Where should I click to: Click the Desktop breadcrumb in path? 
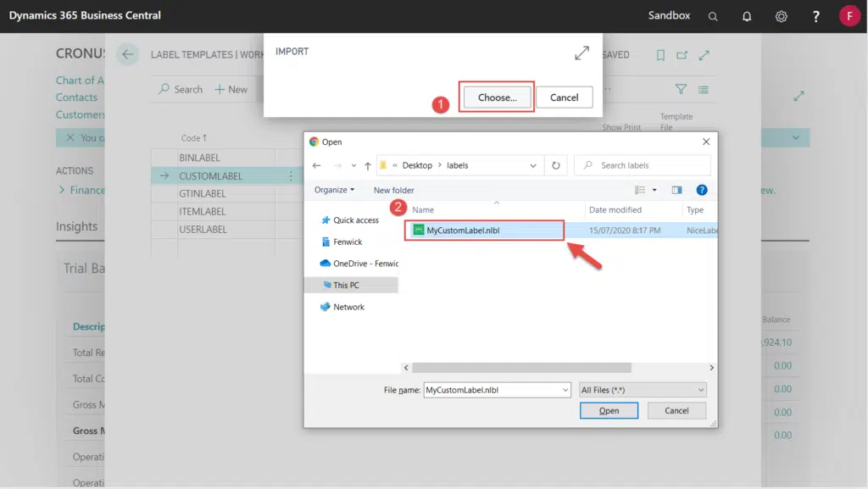[417, 165]
